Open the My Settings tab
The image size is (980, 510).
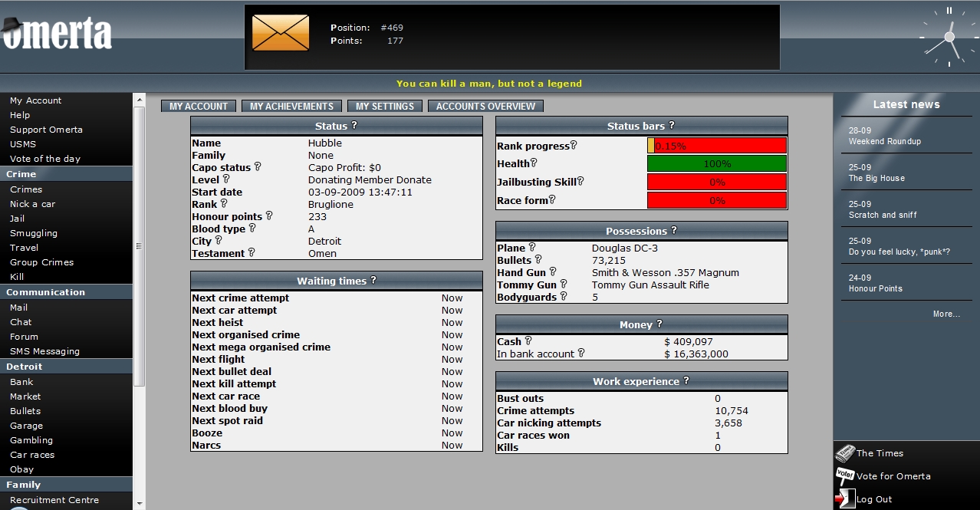pyautogui.click(x=384, y=107)
